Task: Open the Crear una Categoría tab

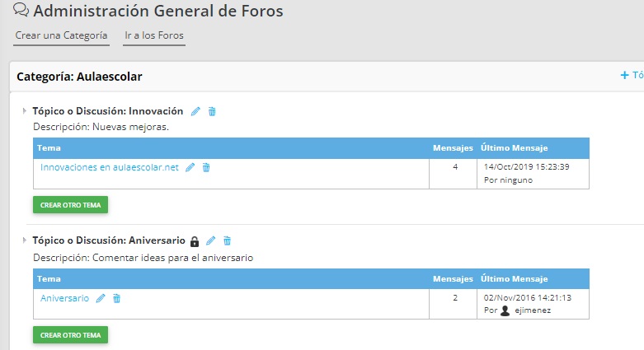Action: point(62,36)
